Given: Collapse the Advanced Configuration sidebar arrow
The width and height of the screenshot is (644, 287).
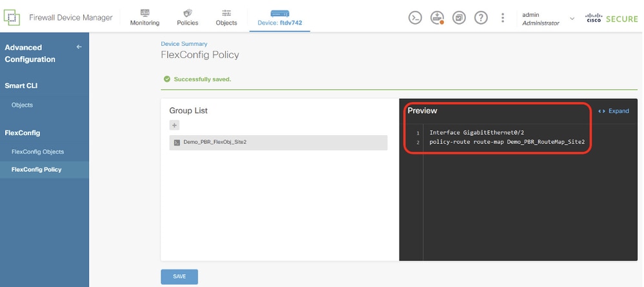Looking at the screenshot, I should [x=79, y=47].
